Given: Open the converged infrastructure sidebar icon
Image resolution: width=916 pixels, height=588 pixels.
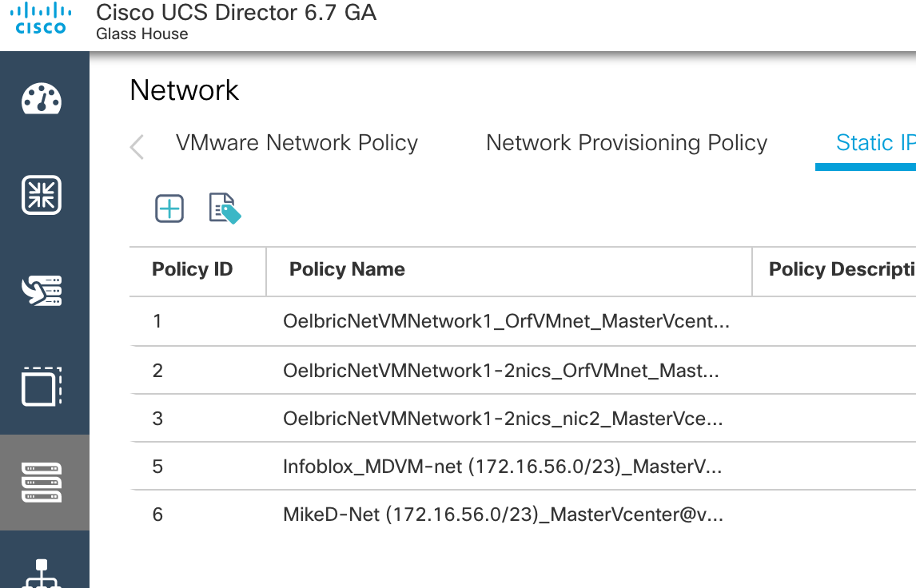Looking at the screenshot, I should pyautogui.click(x=42, y=195).
